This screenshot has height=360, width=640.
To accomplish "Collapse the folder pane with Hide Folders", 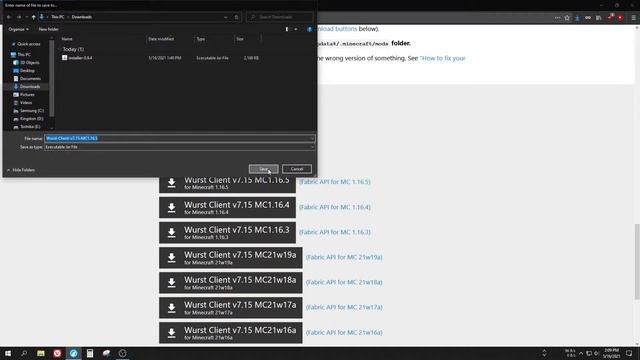I will click(x=21, y=170).
